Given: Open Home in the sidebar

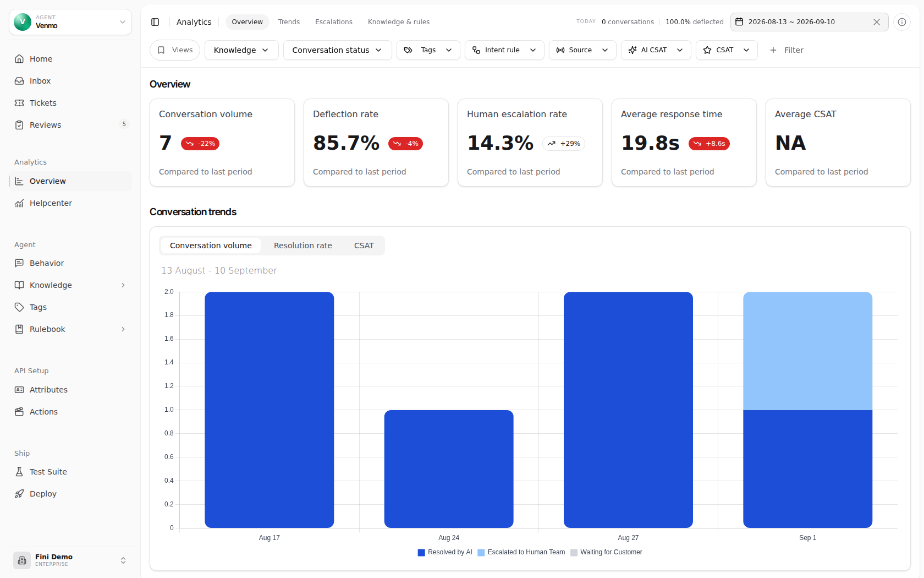Looking at the screenshot, I should (x=70, y=59).
